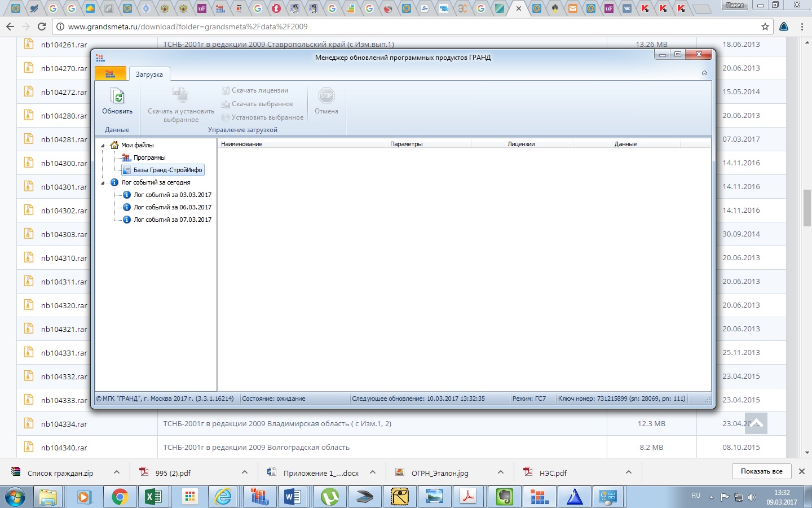Open Internet Explorer from the taskbar

click(x=224, y=497)
